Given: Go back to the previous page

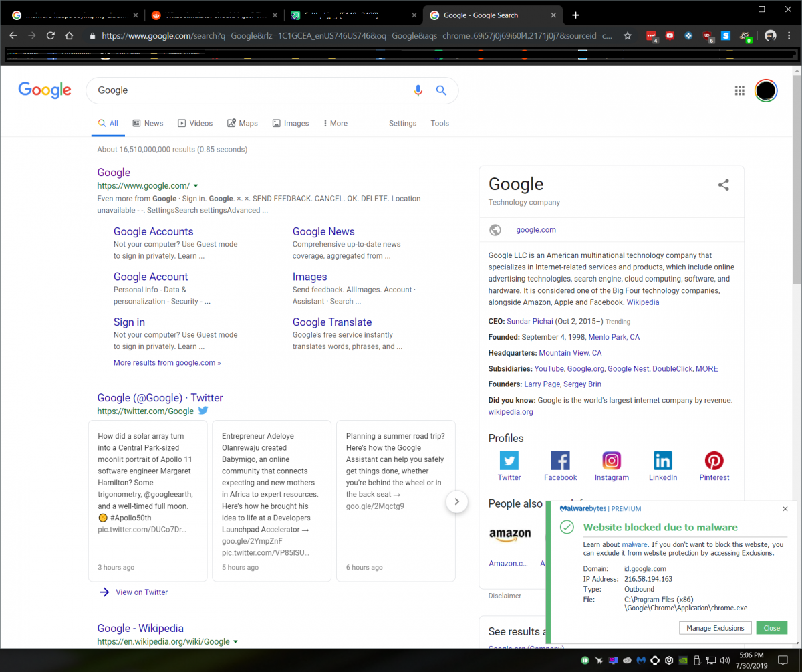Looking at the screenshot, I should (13, 35).
